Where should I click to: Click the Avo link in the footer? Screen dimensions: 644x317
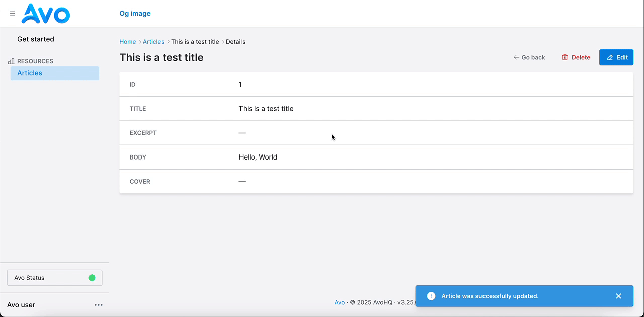[340, 302]
